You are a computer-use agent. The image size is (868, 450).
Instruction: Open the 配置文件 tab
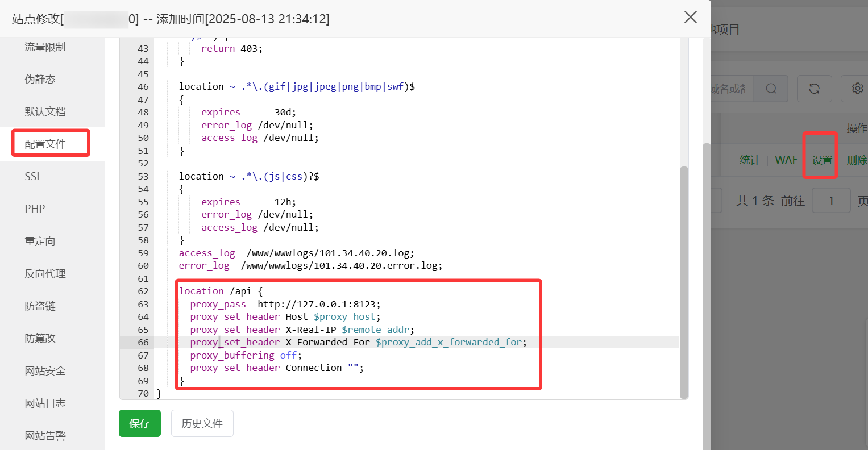[x=45, y=144]
